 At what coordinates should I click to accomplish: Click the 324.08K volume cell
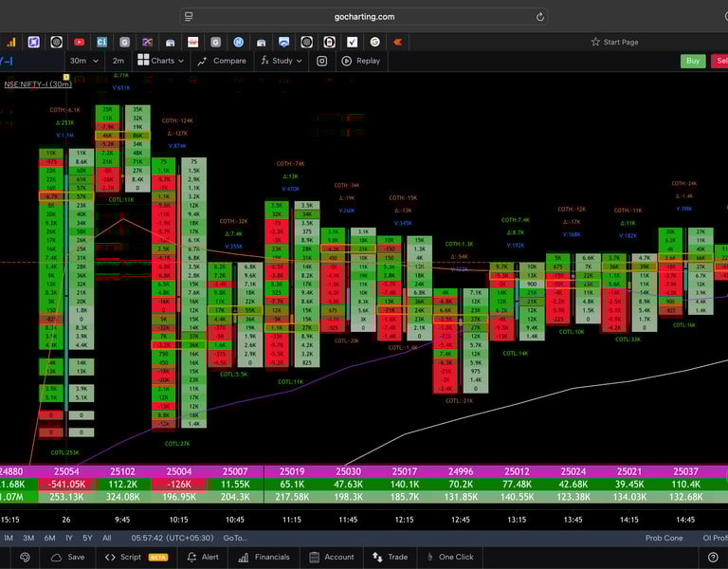pos(122,497)
